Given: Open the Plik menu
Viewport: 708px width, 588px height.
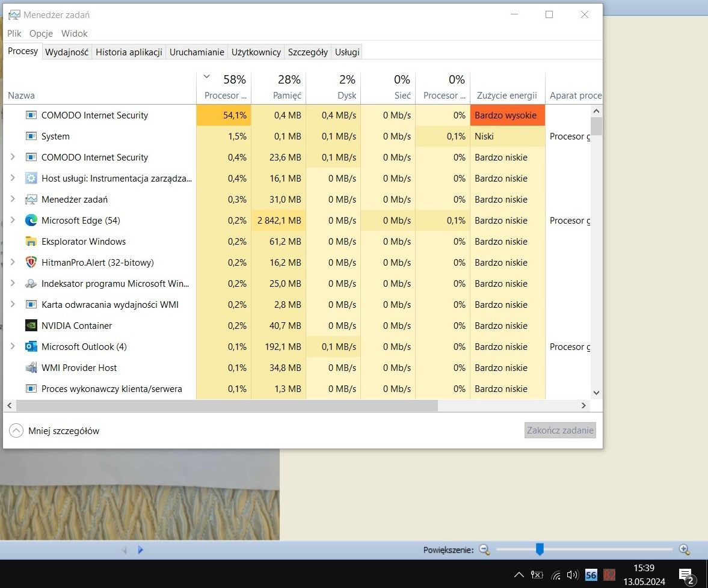Looking at the screenshot, I should point(14,34).
